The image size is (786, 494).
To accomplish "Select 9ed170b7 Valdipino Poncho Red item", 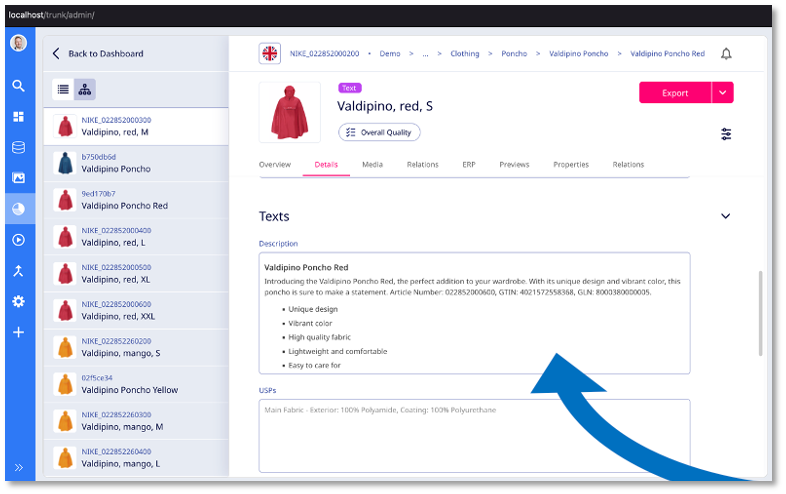I will coord(136,200).
